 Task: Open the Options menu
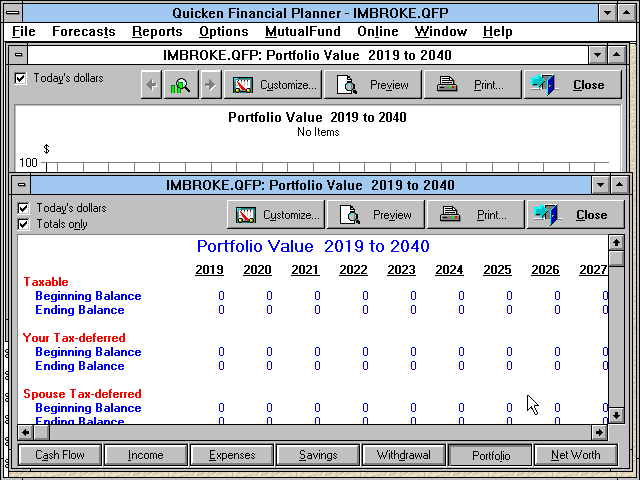pos(224,31)
